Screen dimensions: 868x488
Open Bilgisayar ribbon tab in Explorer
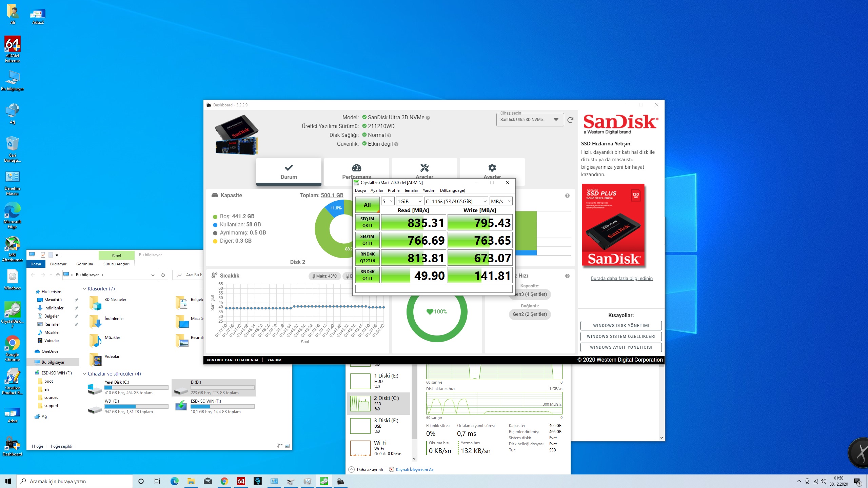(x=58, y=264)
